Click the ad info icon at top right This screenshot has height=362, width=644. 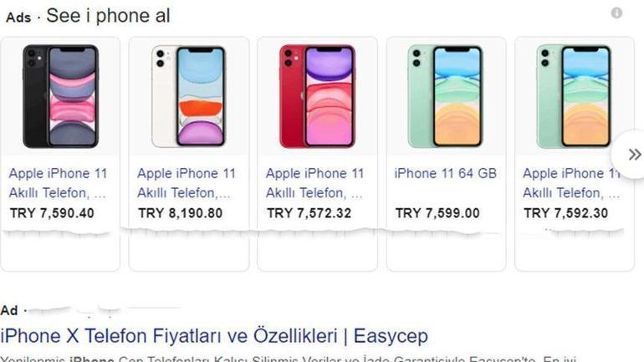[x=616, y=13]
